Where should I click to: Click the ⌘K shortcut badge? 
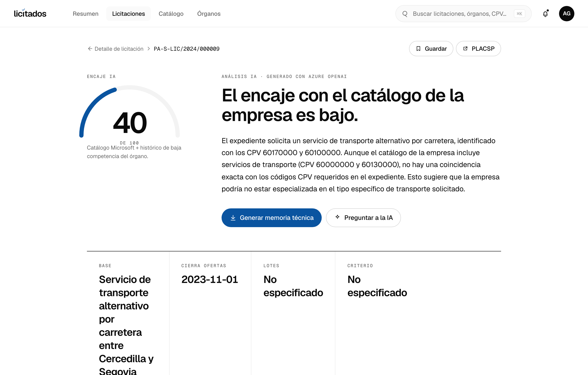pyautogui.click(x=519, y=14)
